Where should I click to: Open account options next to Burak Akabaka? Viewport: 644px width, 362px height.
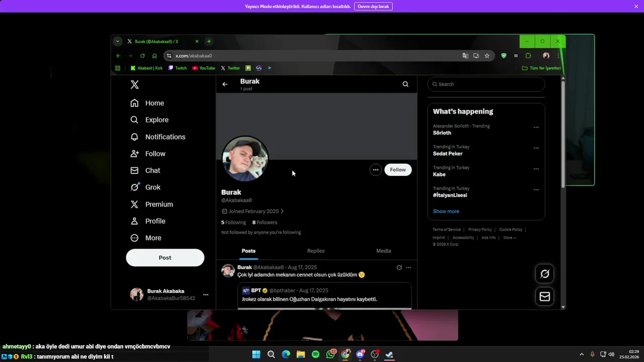(x=205, y=295)
